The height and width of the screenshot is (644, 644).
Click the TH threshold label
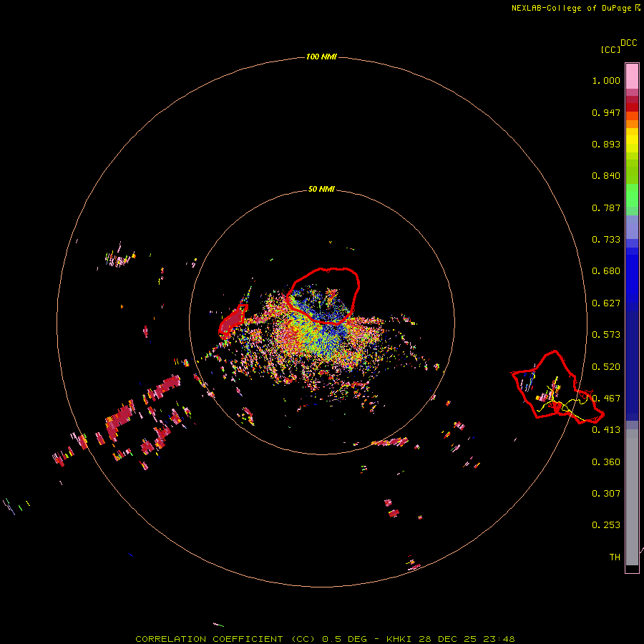coord(615,557)
